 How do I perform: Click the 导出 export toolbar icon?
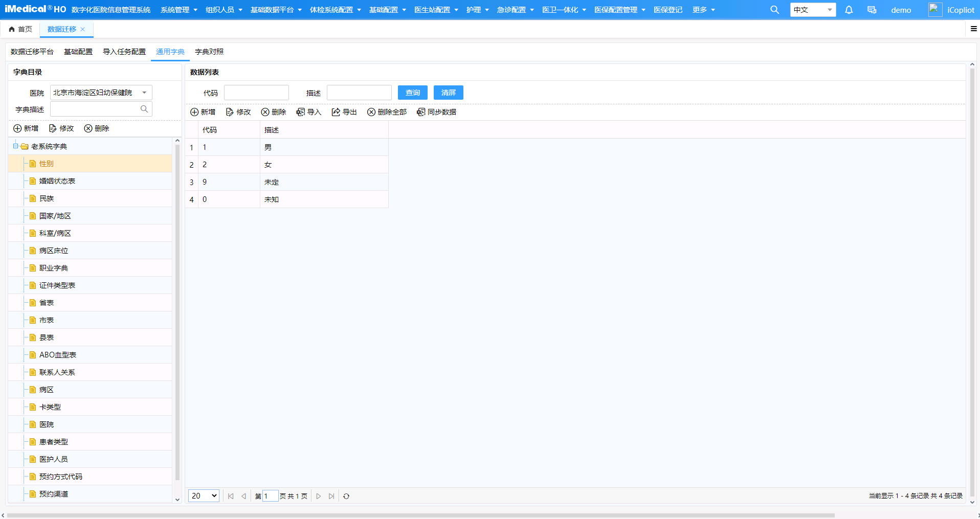point(336,112)
